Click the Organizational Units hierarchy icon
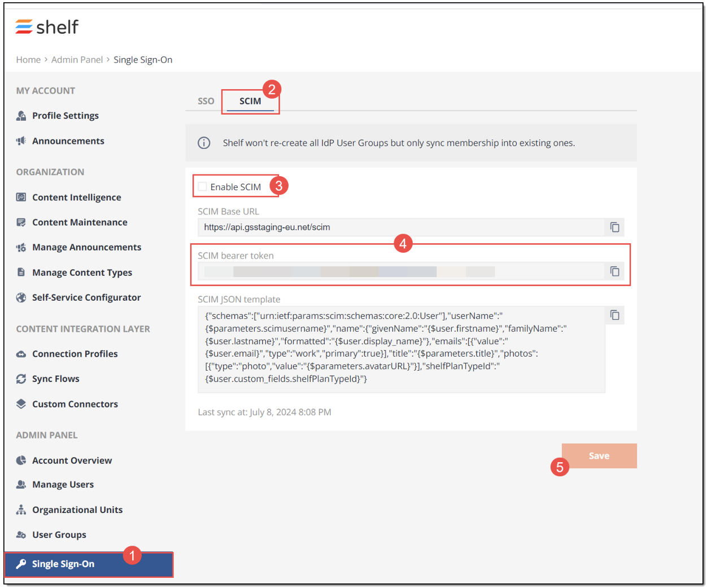The image size is (707, 588). 21,510
